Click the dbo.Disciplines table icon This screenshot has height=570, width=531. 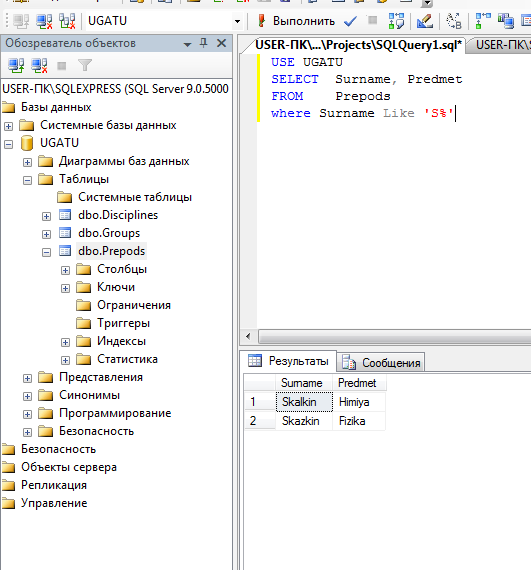pyautogui.click(x=65, y=215)
